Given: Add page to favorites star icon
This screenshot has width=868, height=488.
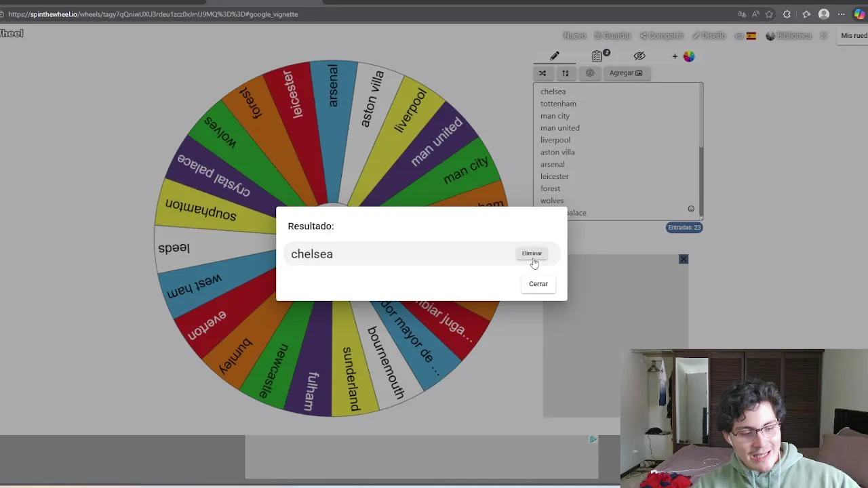Looking at the screenshot, I should coord(769,14).
